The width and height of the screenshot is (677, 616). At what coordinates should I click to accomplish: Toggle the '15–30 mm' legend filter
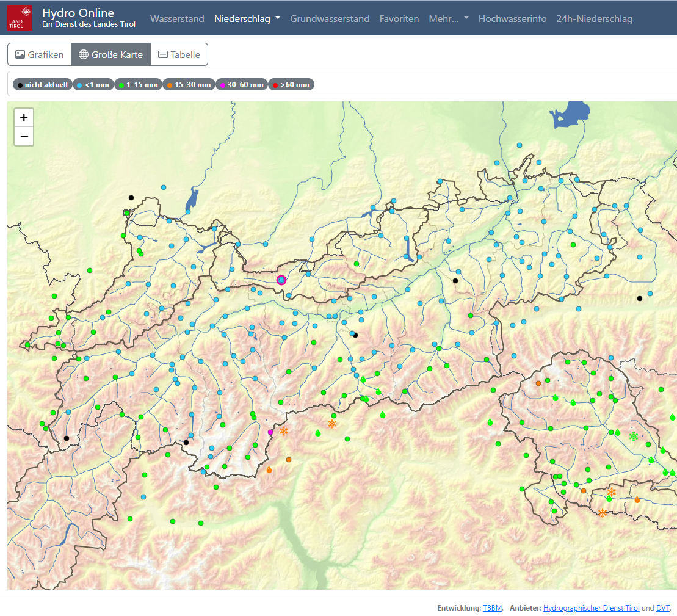point(189,85)
